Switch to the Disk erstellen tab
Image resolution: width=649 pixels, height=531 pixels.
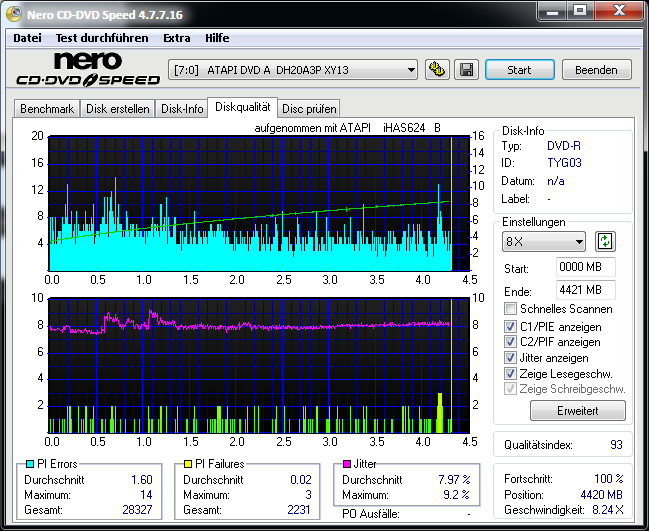tap(118, 109)
